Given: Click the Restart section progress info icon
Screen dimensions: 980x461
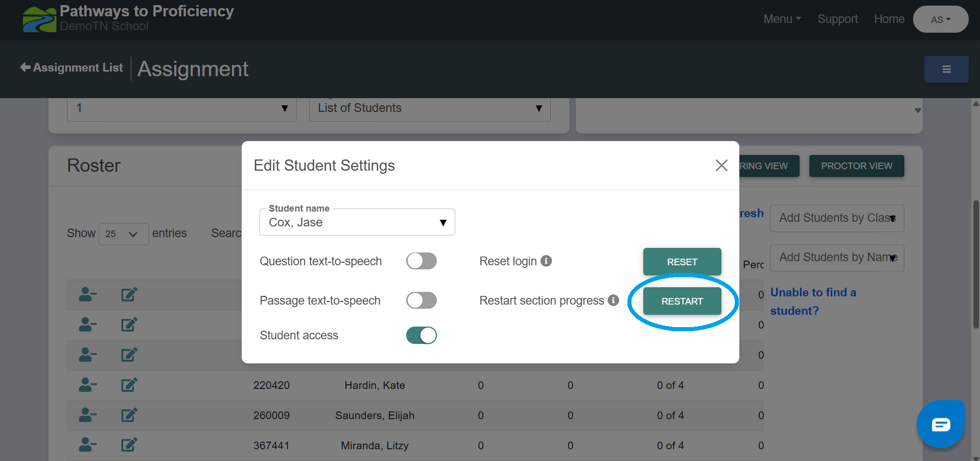Looking at the screenshot, I should click(x=613, y=301).
